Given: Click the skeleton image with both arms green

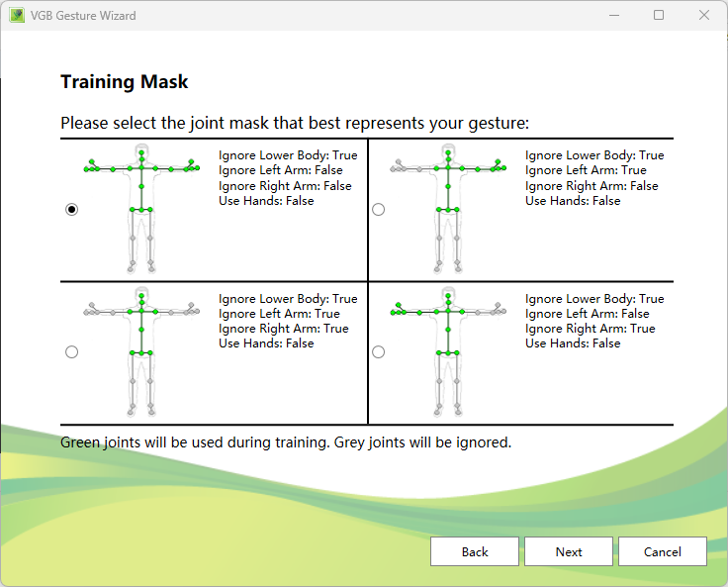Looking at the screenshot, I should 141,209.
